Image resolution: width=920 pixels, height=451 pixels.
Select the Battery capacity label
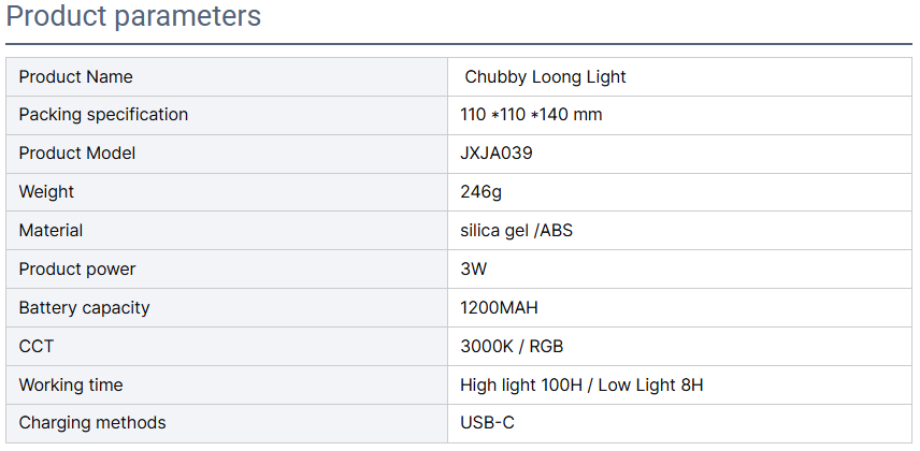point(84,308)
